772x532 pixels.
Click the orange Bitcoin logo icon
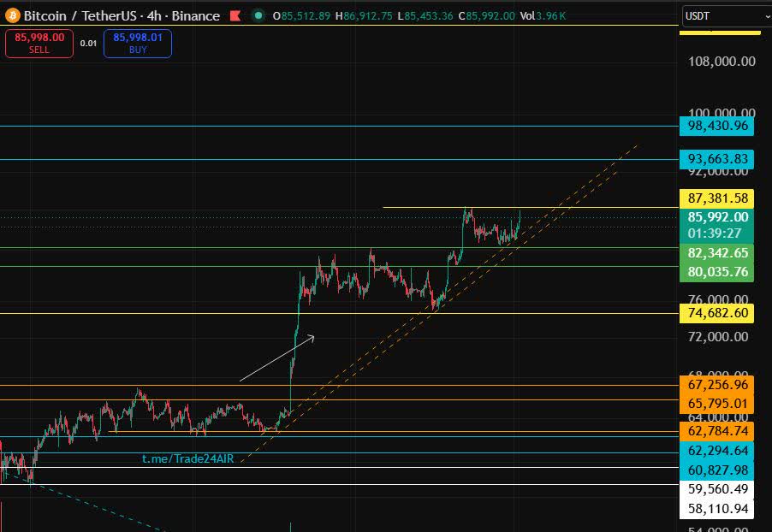[x=12, y=15]
